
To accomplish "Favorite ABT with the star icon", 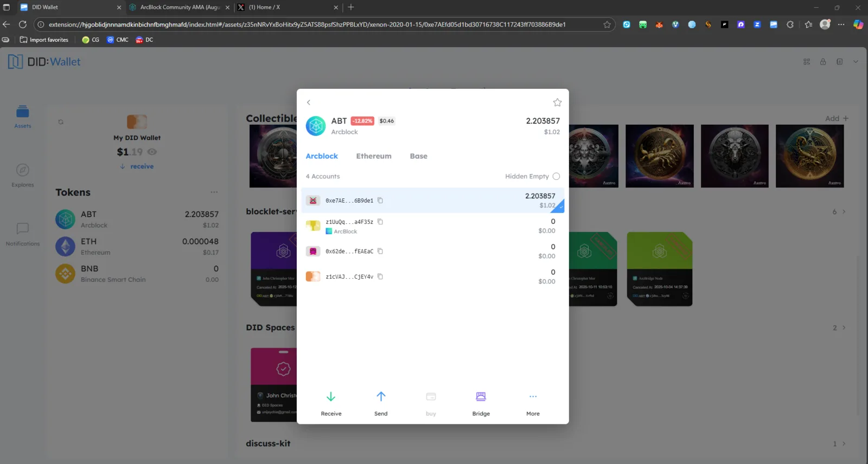I will 557,102.
